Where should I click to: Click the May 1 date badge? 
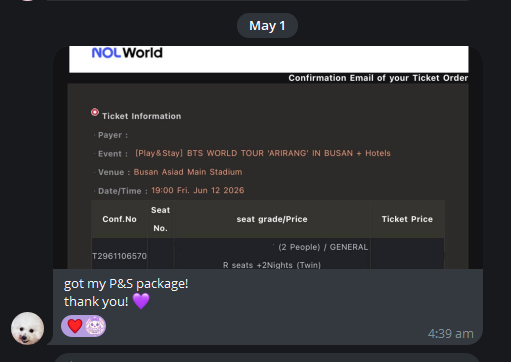point(267,26)
